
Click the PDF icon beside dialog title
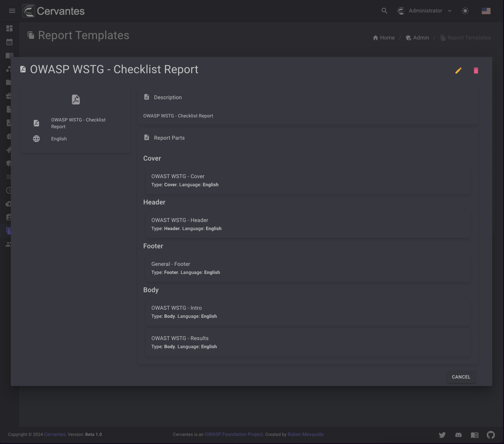pos(23,69)
